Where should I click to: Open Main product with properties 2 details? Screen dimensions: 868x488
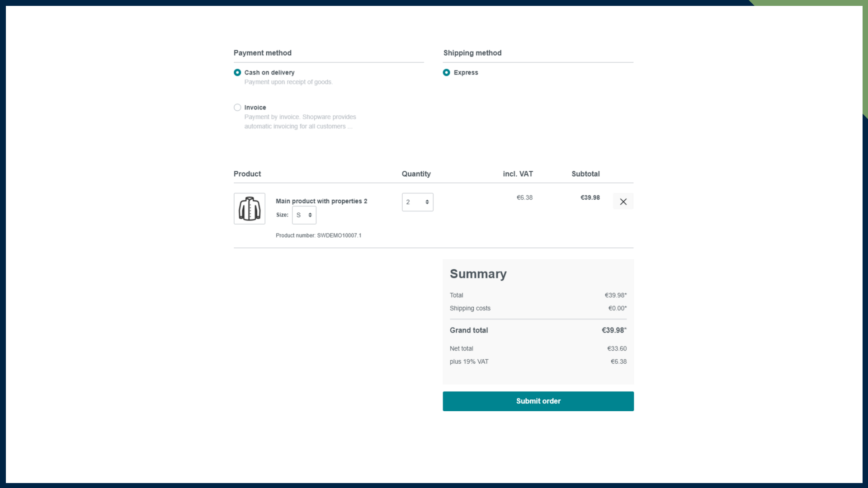tap(321, 201)
